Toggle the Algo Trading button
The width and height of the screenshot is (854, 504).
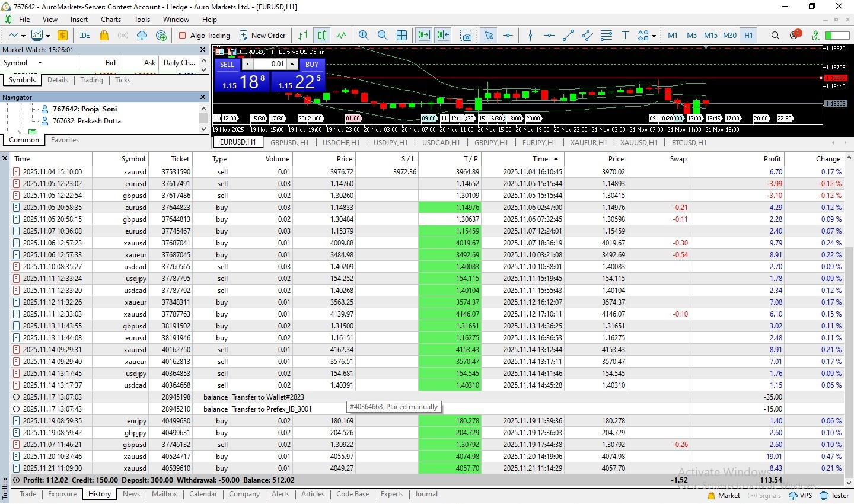point(204,36)
